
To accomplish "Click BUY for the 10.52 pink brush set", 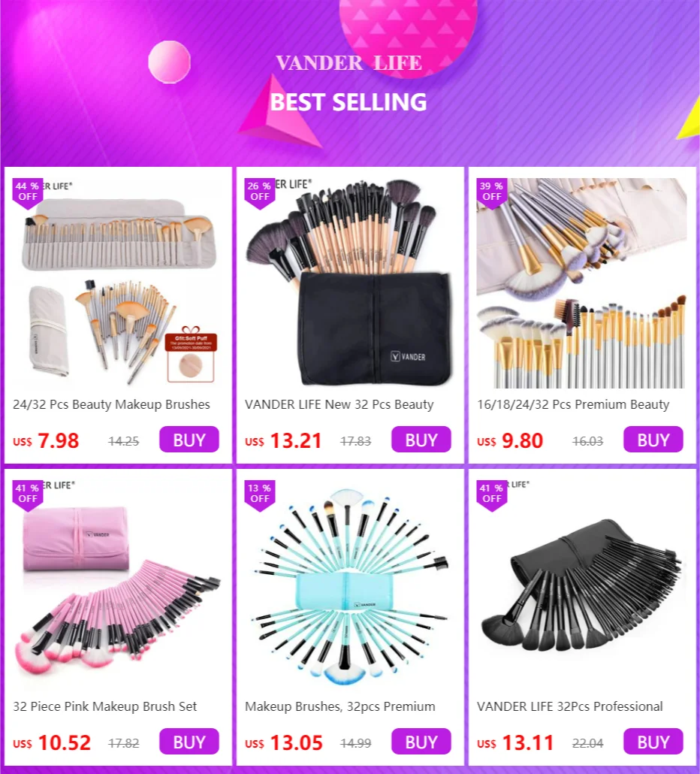I will pos(189,742).
